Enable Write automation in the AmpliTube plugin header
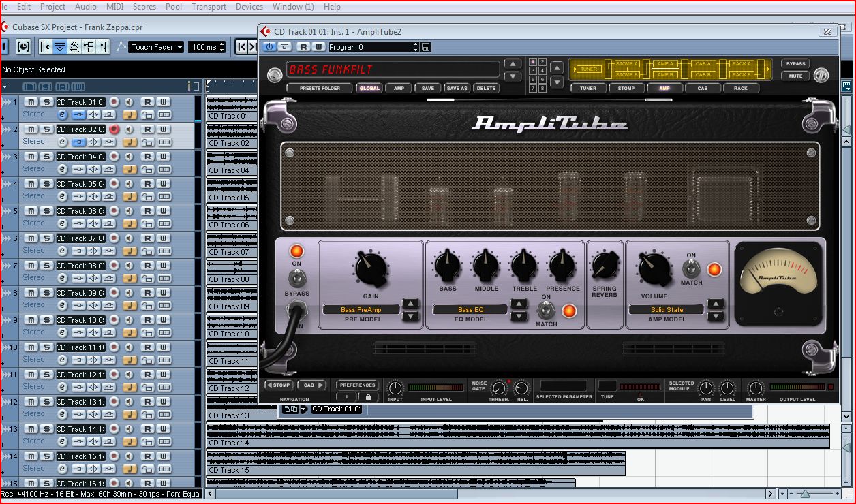Image resolution: width=856 pixels, height=504 pixels. (x=318, y=47)
